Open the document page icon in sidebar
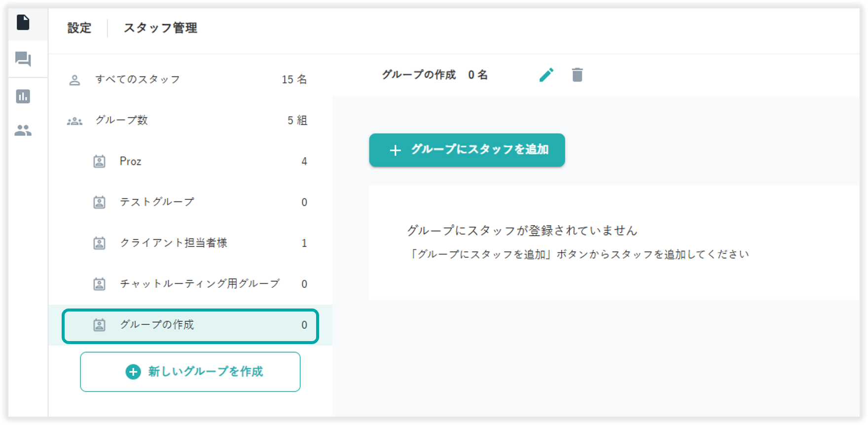The height and width of the screenshot is (425, 868). point(23,23)
